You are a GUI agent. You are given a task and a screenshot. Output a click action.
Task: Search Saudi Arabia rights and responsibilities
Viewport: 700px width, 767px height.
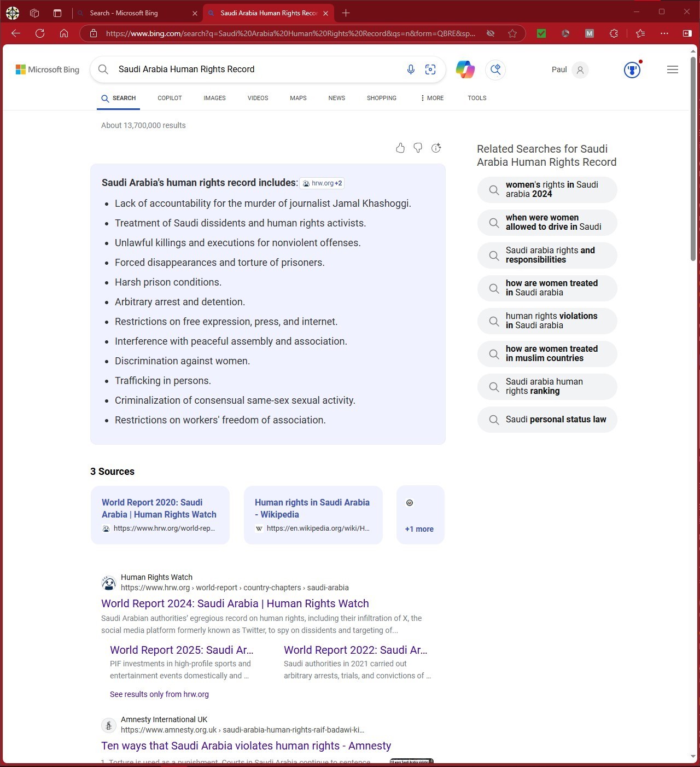[547, 255]
